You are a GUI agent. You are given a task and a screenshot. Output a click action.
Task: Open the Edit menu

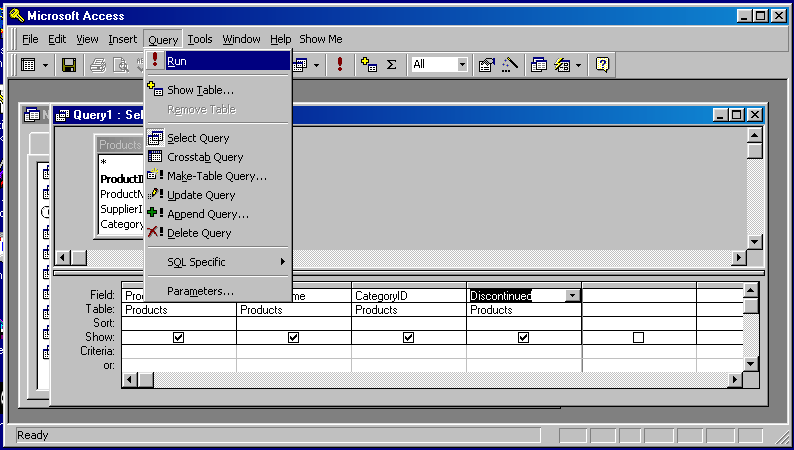57,39
